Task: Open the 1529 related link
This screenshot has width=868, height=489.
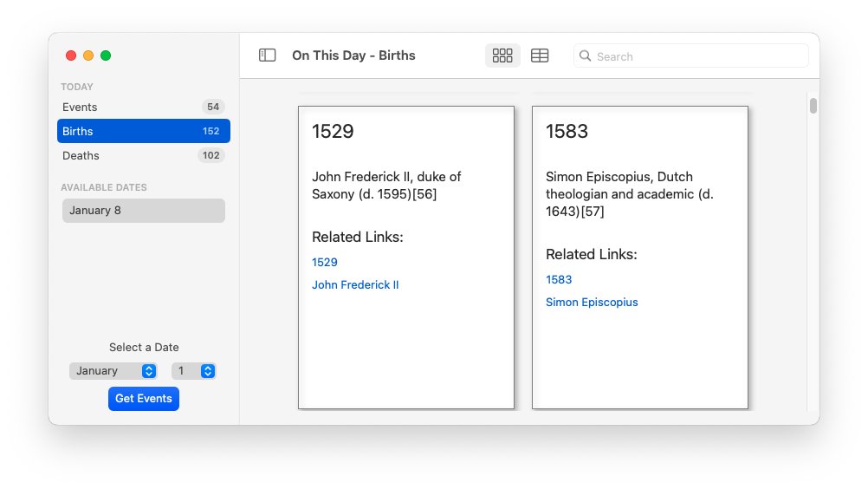Action: coord(324,263)
